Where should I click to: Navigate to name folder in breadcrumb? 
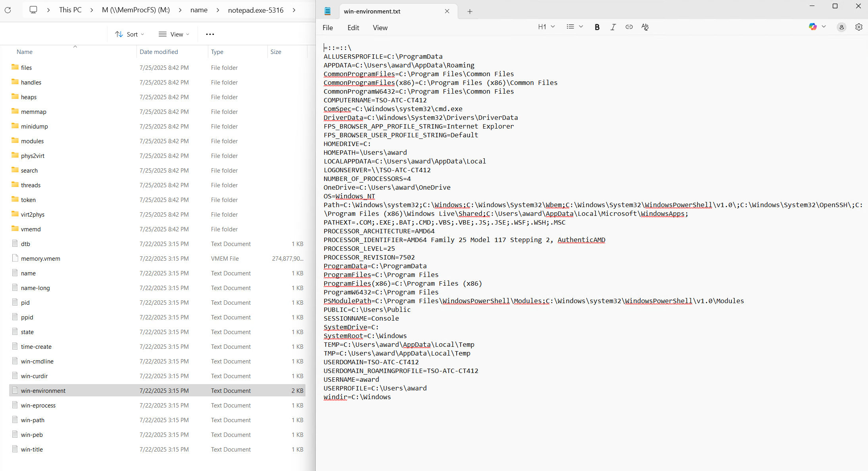[199, 10]
